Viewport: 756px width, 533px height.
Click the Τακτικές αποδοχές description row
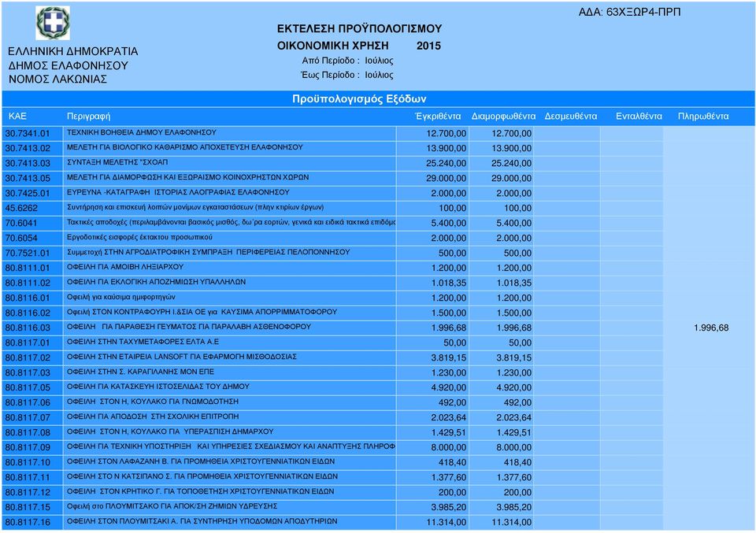pos(231,222)
